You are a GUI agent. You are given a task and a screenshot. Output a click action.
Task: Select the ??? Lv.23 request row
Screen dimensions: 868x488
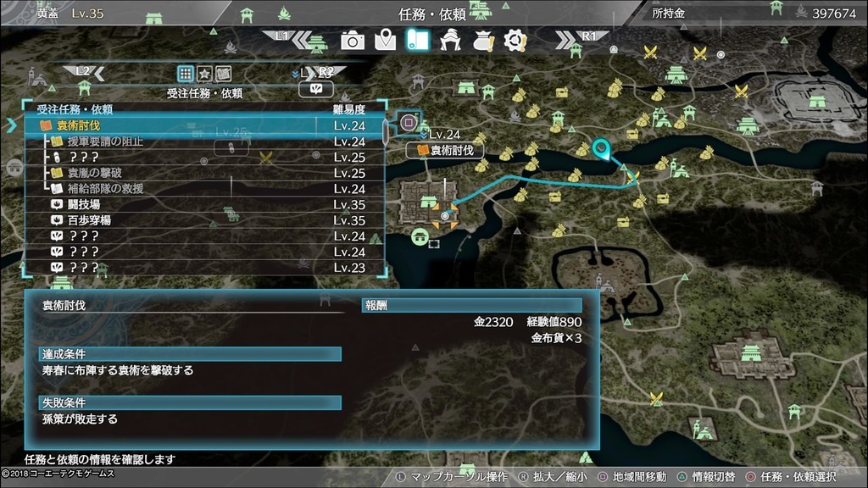204,268
